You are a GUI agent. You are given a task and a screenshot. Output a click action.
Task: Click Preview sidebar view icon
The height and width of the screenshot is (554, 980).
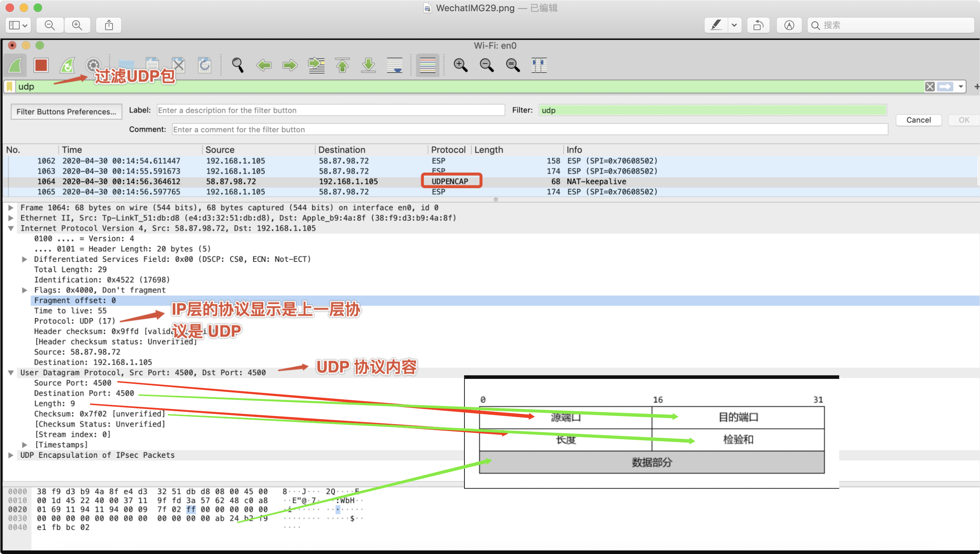pos(18,25)
